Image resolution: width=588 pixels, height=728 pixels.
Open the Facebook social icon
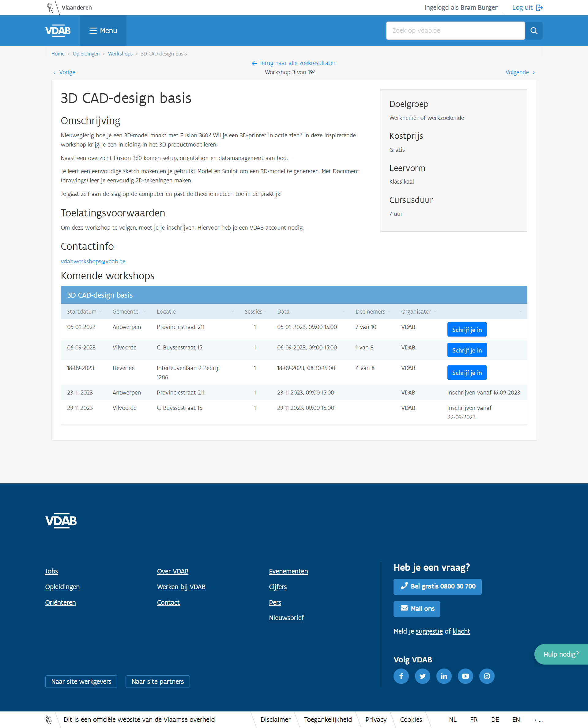pyautogui.click(x=401, y=676)
